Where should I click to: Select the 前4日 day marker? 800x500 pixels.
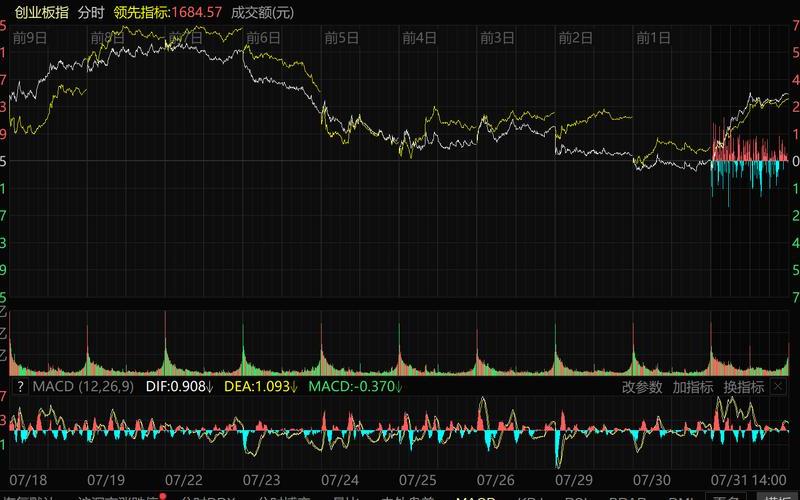[x=419, y=38]
